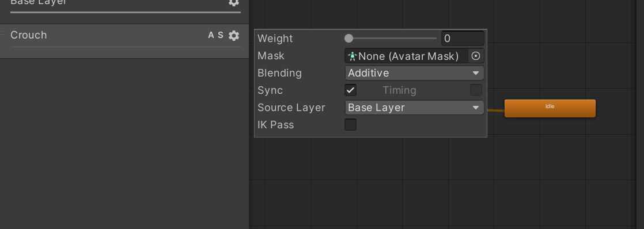
Task: Toggle the Timing checkbox
Action: pyautogui.click(x=476, y=90)
